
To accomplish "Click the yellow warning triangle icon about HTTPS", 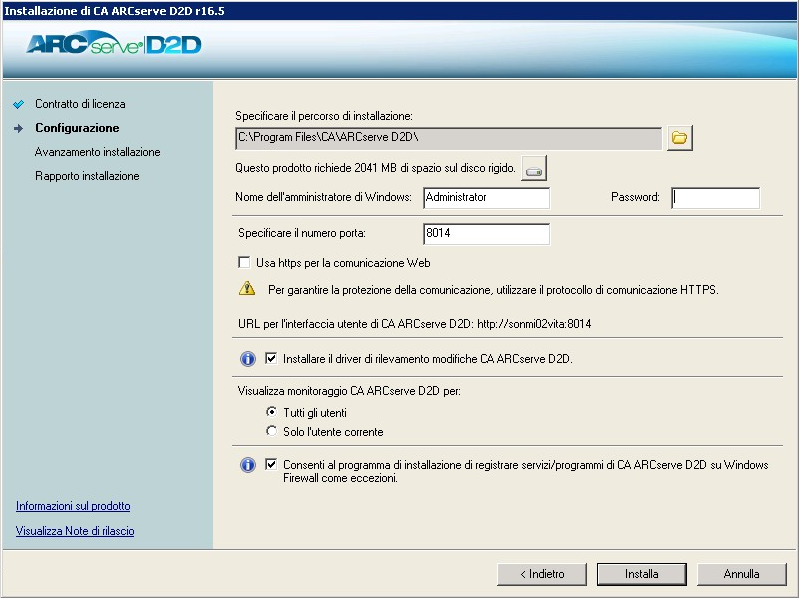I will point(247,289).
